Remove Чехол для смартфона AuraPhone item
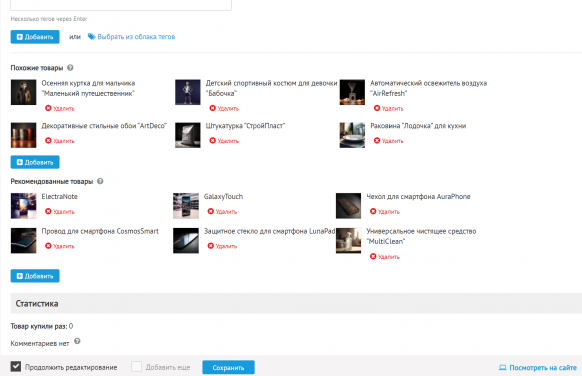 coord(385,212)
